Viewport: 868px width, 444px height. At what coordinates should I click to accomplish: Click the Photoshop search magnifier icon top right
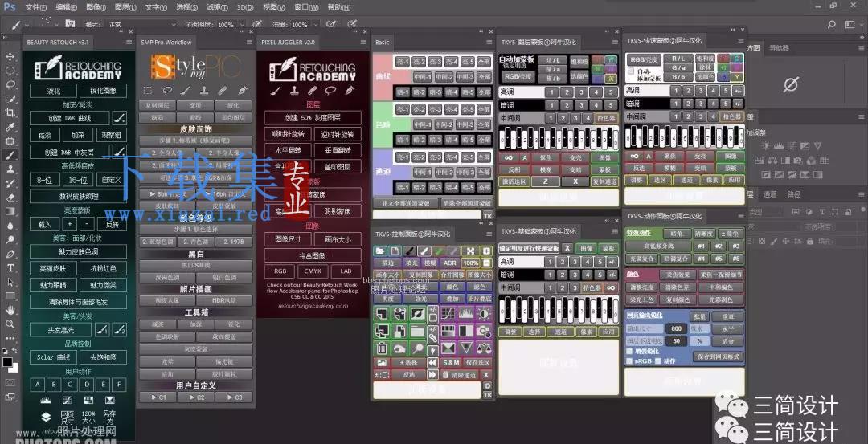[x=832, y=25]
